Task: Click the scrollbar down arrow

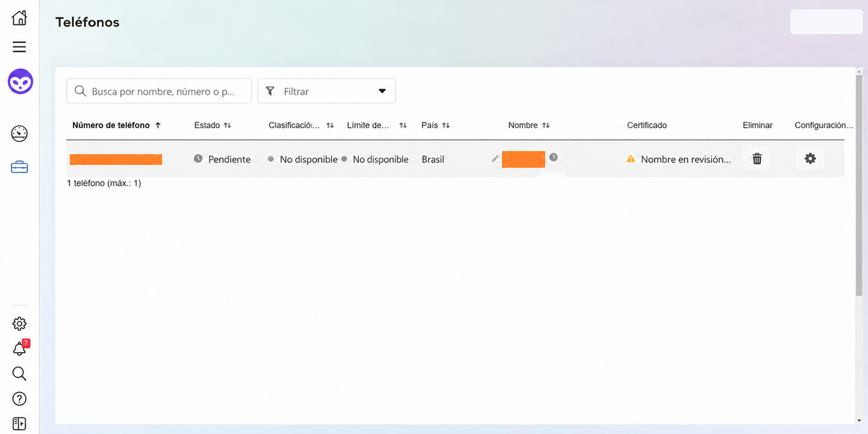Action: (x=859, y=420)
